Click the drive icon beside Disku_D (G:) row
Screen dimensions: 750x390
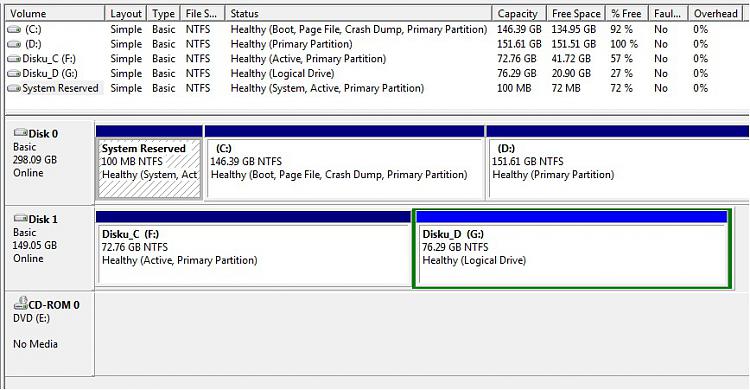[x=14, y=74]
